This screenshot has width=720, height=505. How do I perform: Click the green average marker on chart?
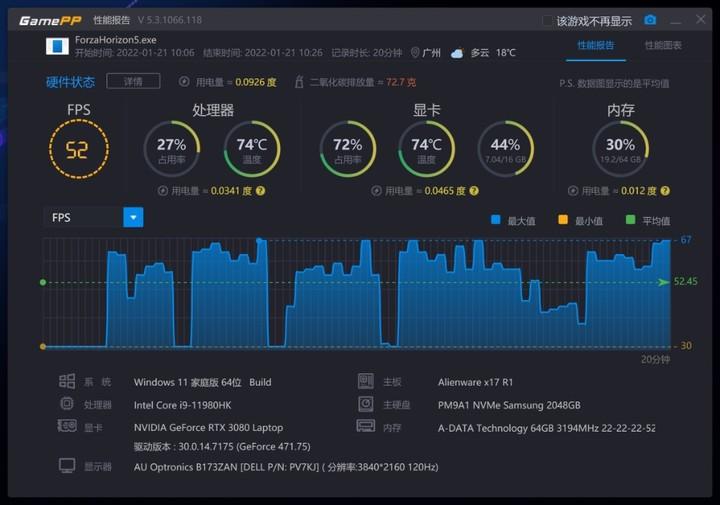pyautogui.click(x=43, y=282)
